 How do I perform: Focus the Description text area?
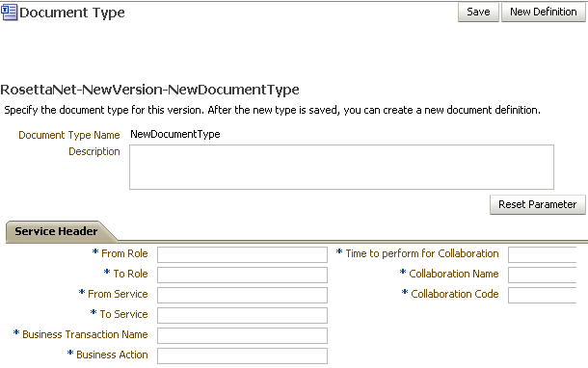[x=341, y=167]
